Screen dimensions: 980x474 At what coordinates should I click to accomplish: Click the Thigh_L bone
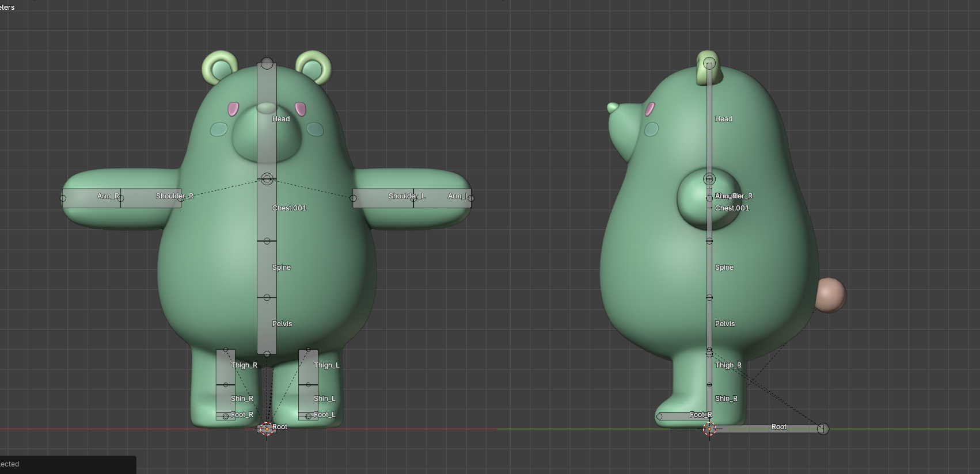(308, 367)
